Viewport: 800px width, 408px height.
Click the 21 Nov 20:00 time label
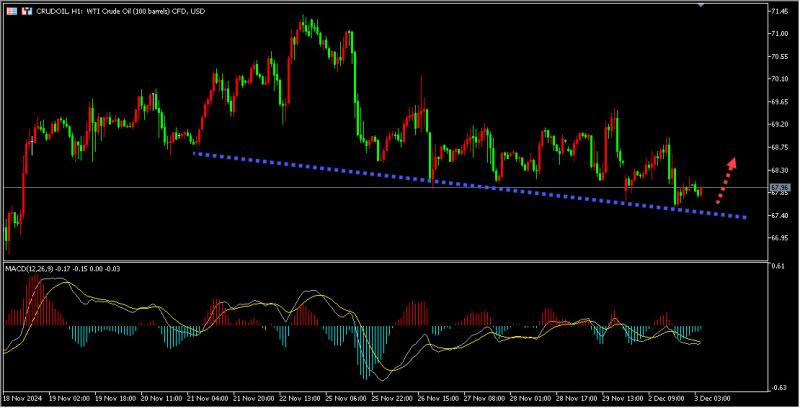tap(254, 398)
